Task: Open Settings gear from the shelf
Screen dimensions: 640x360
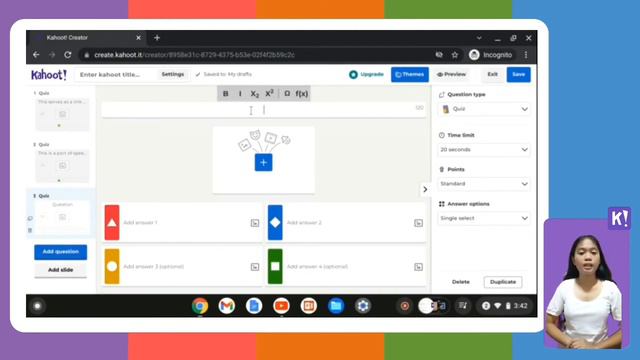Action: point(363,306)
